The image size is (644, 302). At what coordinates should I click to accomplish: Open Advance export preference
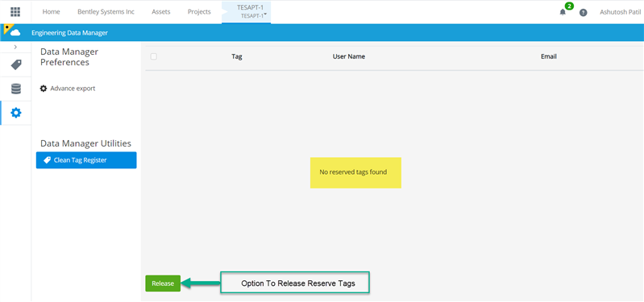68,89
